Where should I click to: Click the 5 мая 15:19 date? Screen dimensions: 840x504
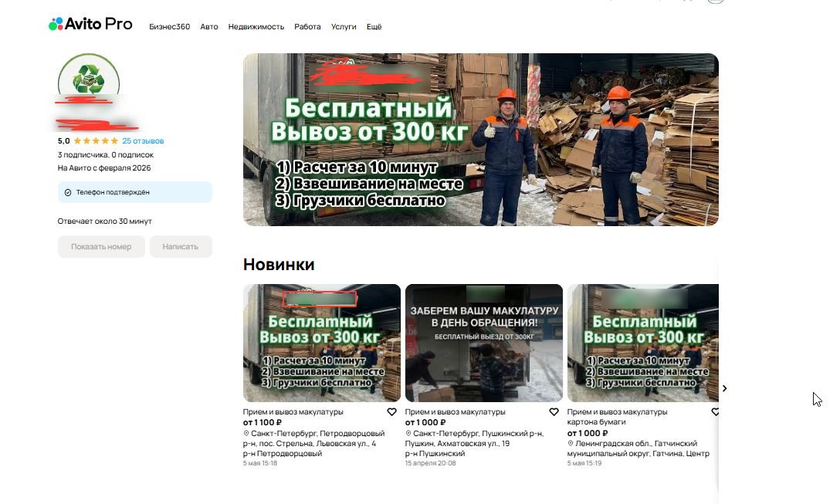tap(584, 463)
